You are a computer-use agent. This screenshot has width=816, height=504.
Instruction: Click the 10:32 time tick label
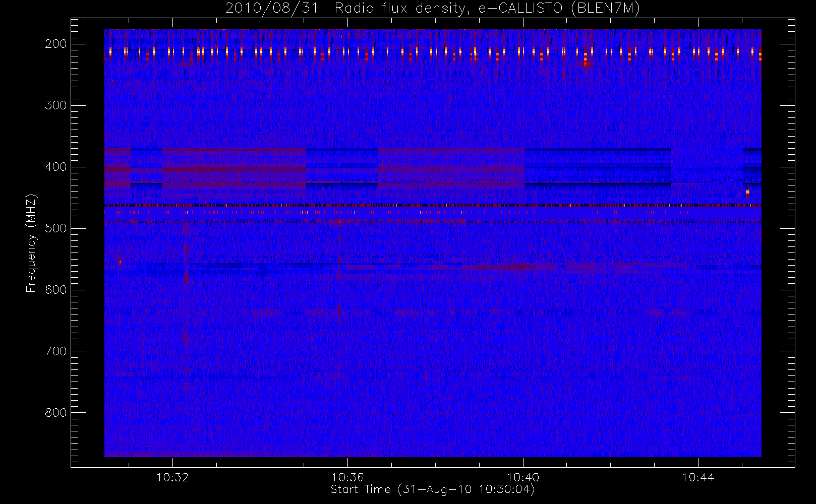172,477
